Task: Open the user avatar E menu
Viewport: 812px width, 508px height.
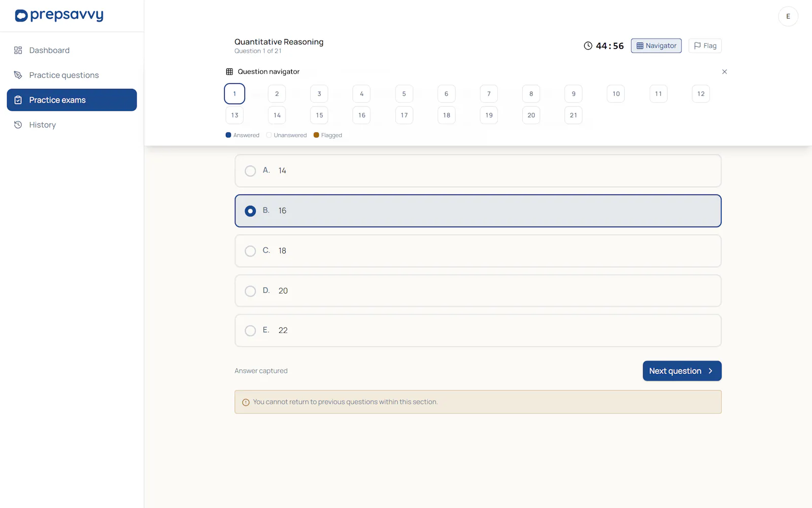Action: tap(788, 16)
